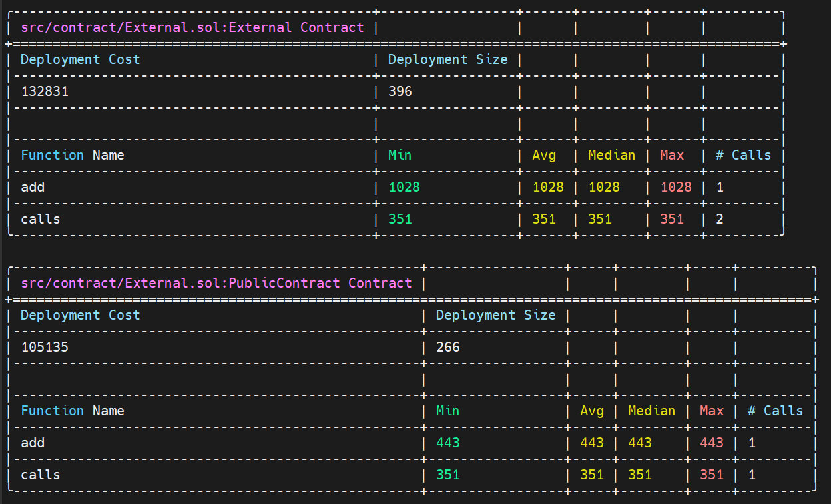Select the calls function name in PublicContract table
The image size is (831, 504).
(41, 475)
